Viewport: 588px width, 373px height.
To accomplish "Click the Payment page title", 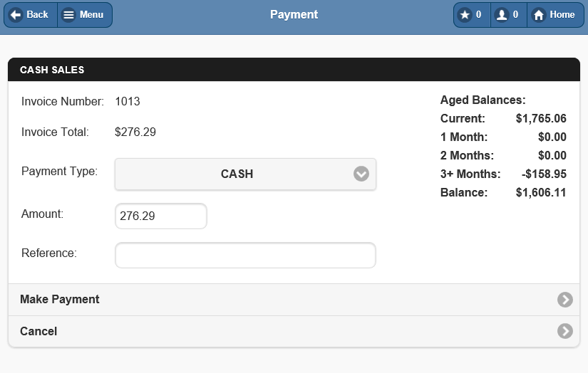I will [x=294, y=15].
